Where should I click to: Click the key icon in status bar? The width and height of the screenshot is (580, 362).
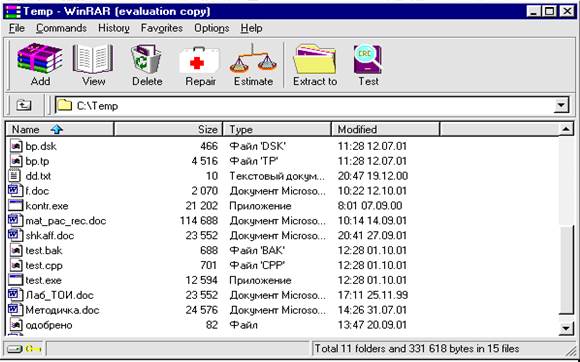33,349
